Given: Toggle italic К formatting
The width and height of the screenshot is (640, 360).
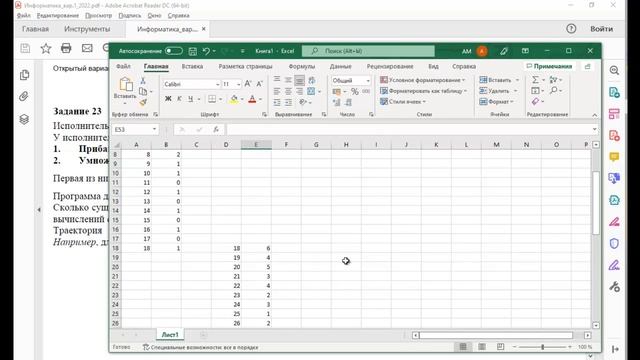Looking at the screenshot, I should point(179,99).
